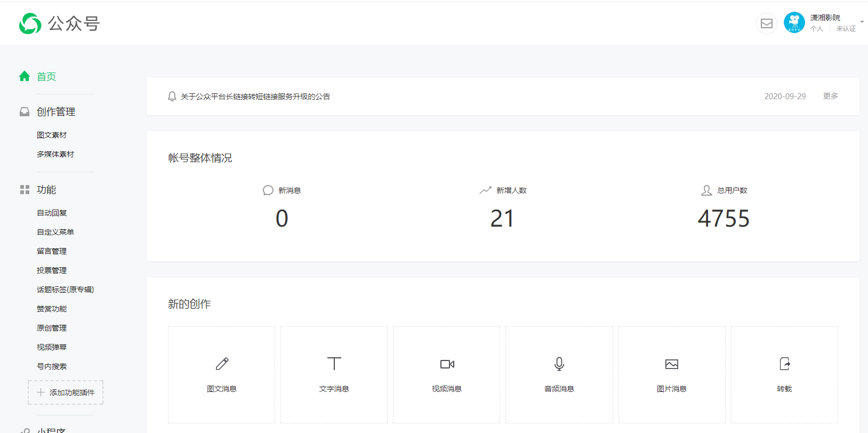Click 更多 link in announcement bar

(830, 96)
